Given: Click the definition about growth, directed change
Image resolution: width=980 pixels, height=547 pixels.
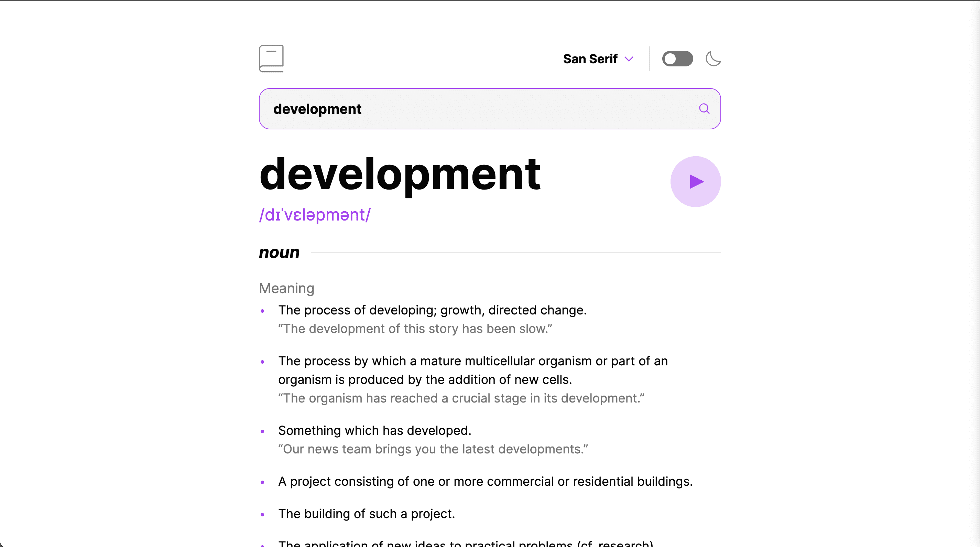Looking at the screenshot, I should 432,310.
